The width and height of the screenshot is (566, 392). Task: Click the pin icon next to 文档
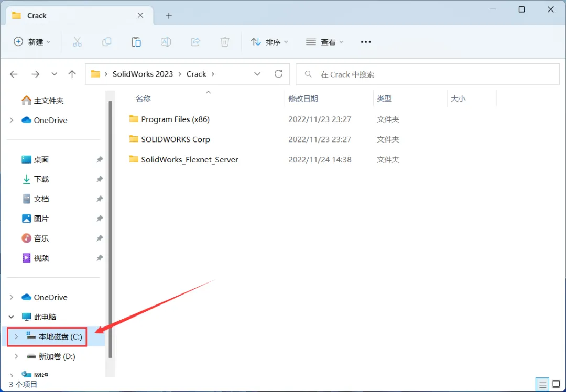point(100,199)
